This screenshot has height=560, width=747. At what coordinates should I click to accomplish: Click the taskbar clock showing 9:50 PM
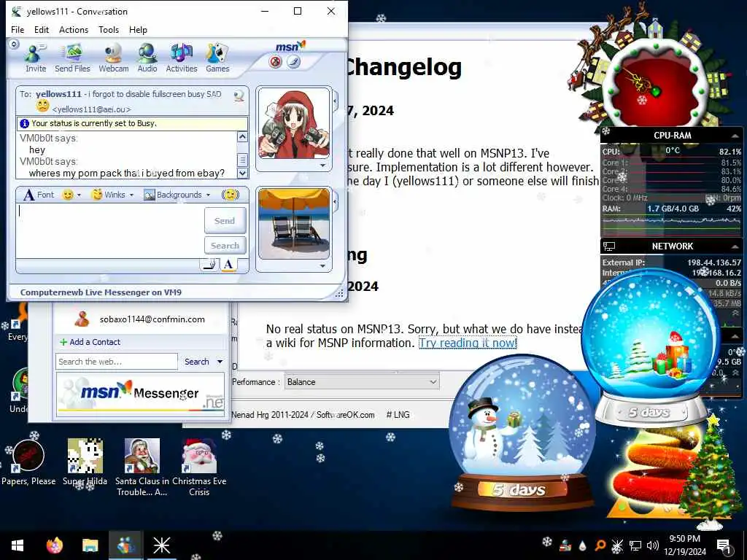[684, 545]
